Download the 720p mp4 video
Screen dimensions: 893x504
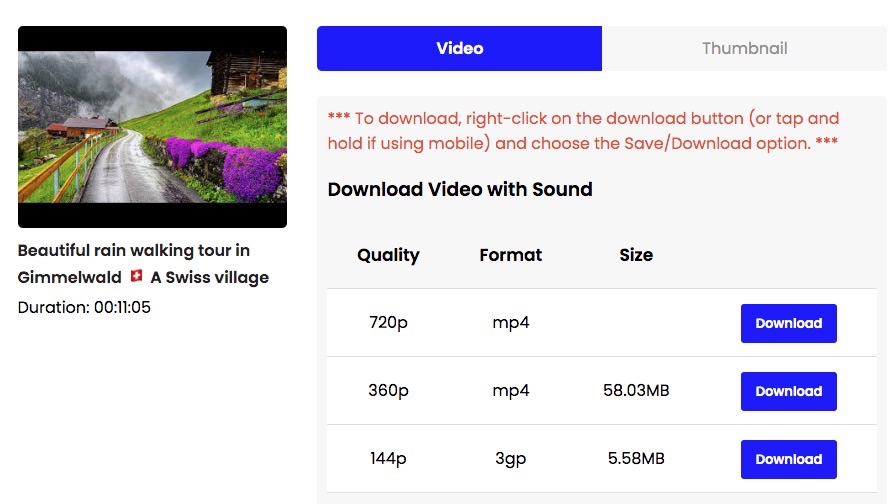[788, 323]
